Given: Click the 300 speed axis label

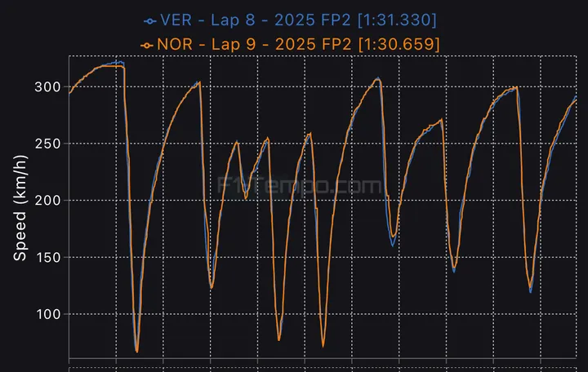Looking at the screenshot, I should click(47, 87).
